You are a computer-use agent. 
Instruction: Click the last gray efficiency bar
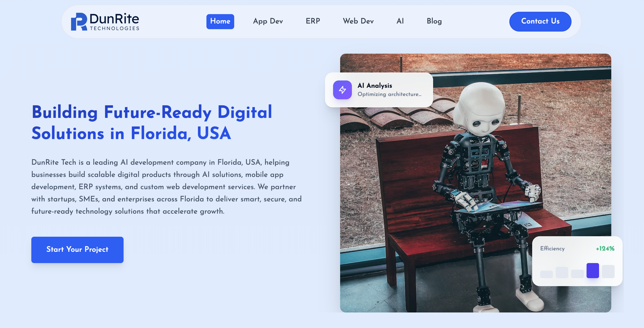coord(608,272)
